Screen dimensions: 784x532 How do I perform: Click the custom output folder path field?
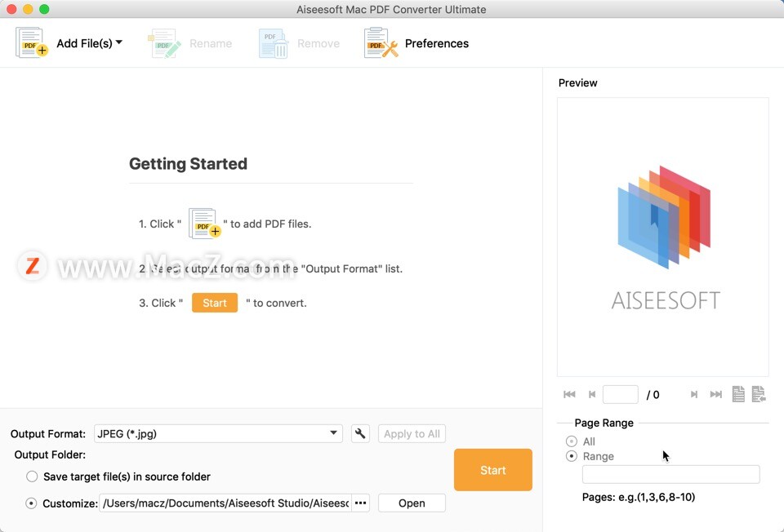coord(225,503)
